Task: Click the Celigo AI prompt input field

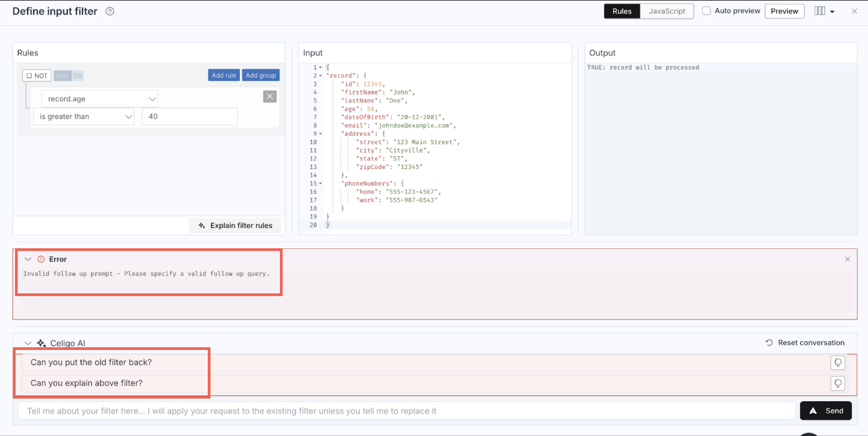Action: tap(407, 411)
